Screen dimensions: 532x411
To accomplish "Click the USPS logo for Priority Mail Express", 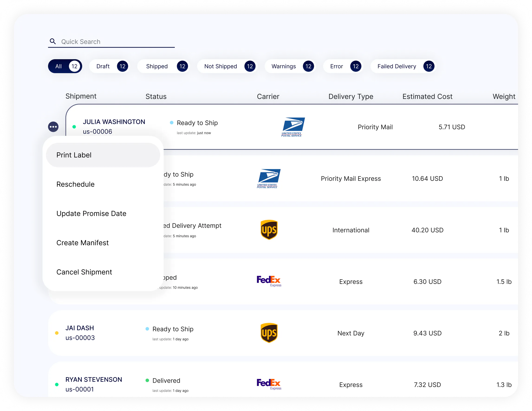I will [269, 179].
